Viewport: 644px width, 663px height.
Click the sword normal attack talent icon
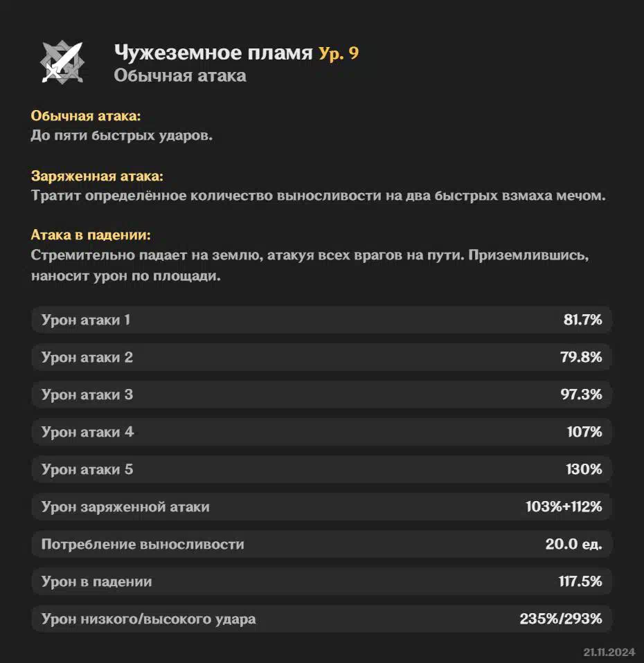[62, 62]
